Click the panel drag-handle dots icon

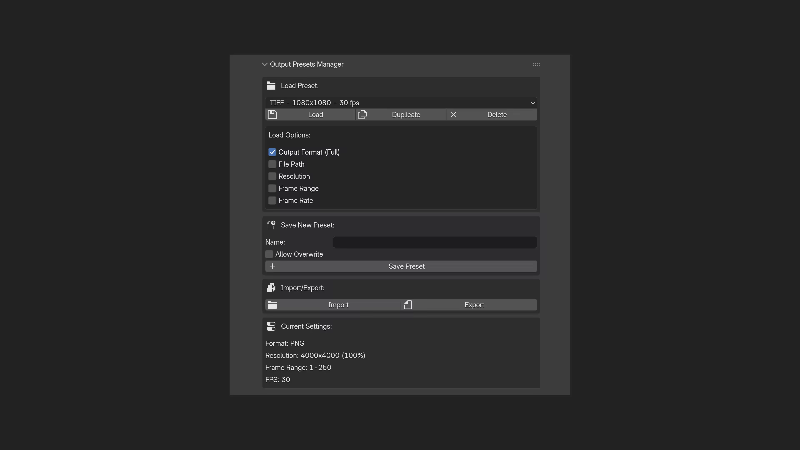tap(536, 64)
